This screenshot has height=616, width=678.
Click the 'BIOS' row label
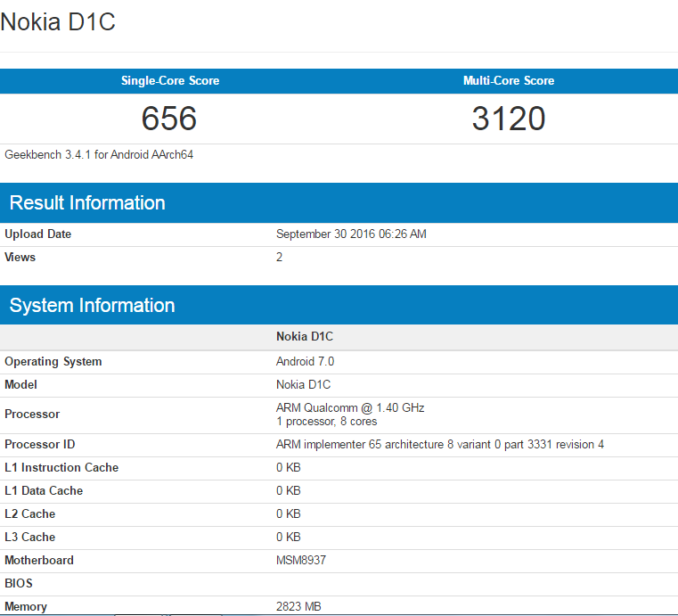19,584
